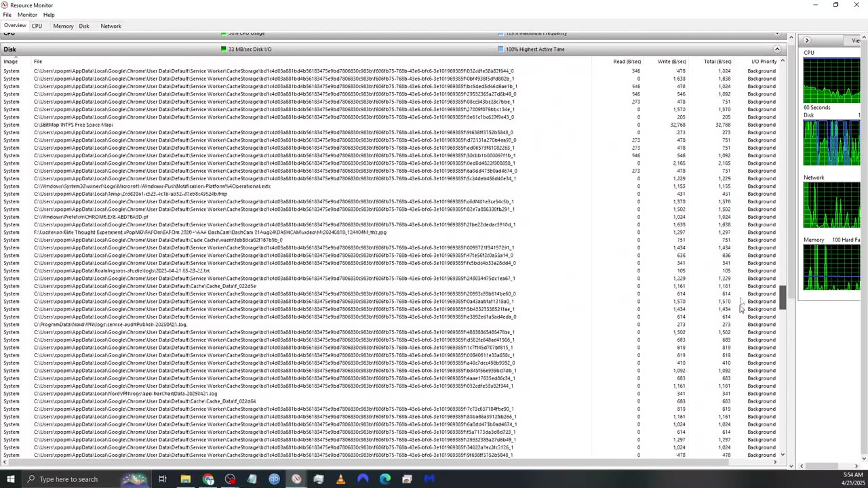The image size is (868, 488).
Task: Sort by the Image column header
Action: tap(11, 62)
